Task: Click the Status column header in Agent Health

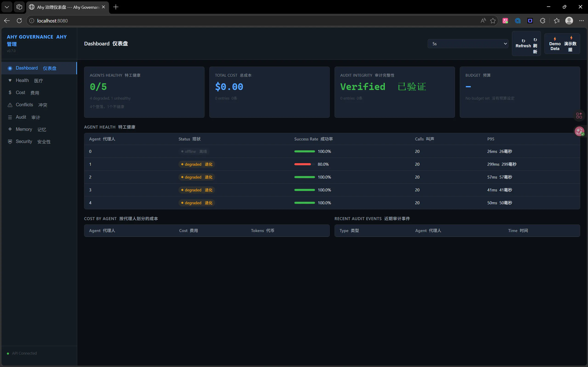Action: tap(190, 139)
